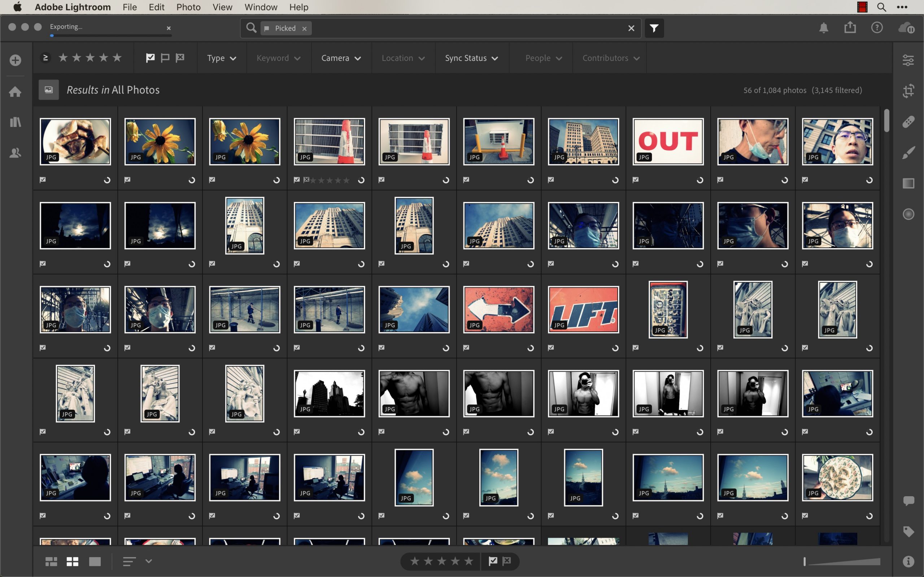Screen dimensions: 924x577
Task: Select the Crop and Rotate tool
Action: [x=908, y=91]
